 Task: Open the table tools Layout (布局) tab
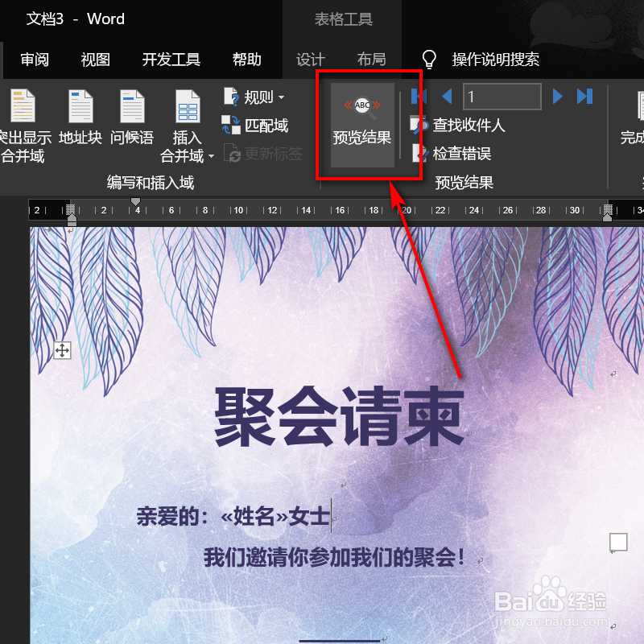371,60
